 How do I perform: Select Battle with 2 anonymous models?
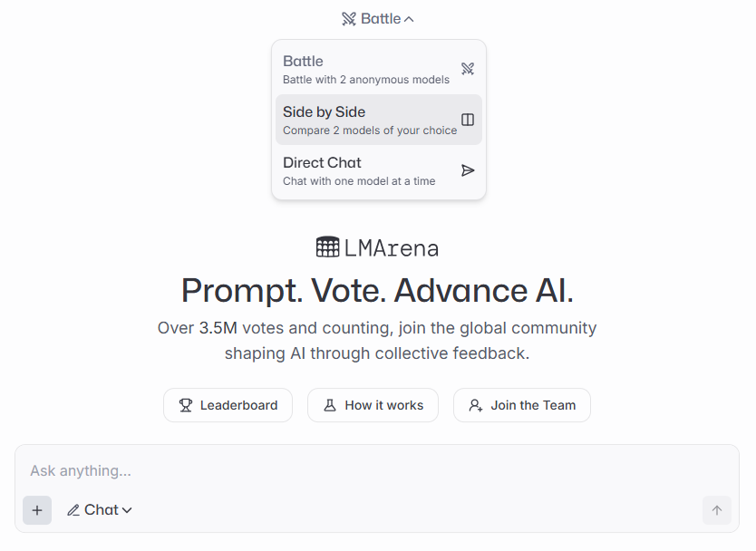pos(366,69)
